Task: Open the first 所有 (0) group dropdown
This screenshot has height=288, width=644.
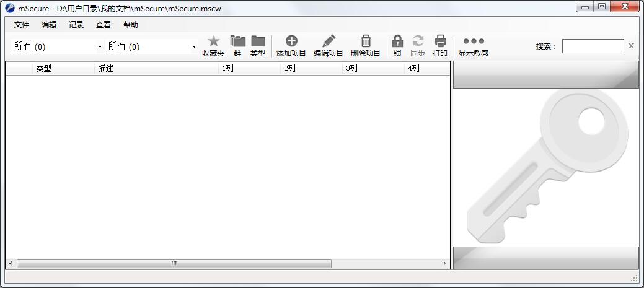Action: pyautogui.click(x=57, y=46)
